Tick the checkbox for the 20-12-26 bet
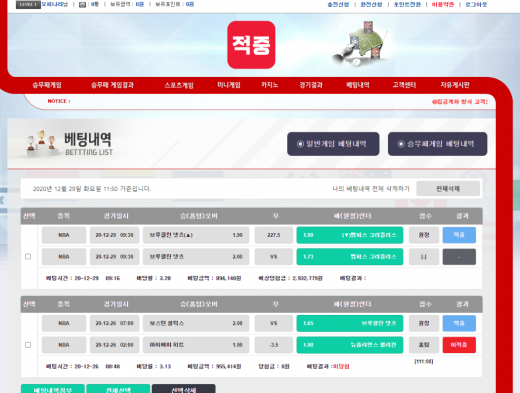The width and height of the screenshot is (520, 393). point(28,345)
